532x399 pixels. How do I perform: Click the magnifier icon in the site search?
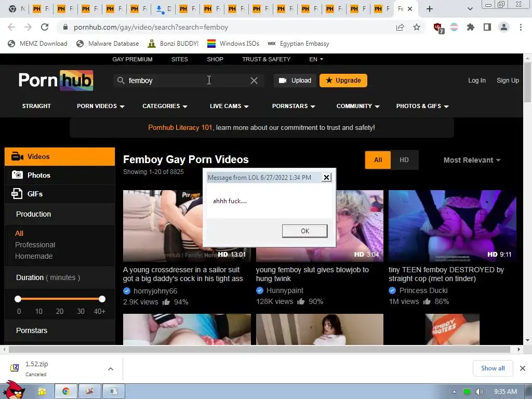121,81
